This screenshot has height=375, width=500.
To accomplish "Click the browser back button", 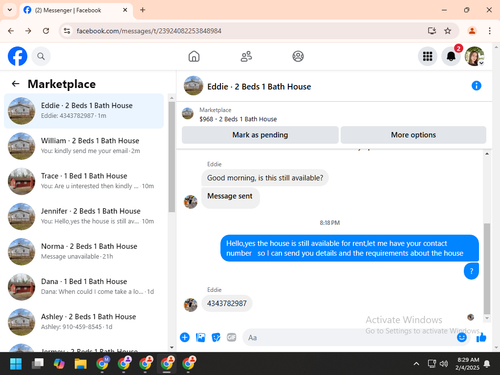I will pyautogui.click(x=11, y=31).
